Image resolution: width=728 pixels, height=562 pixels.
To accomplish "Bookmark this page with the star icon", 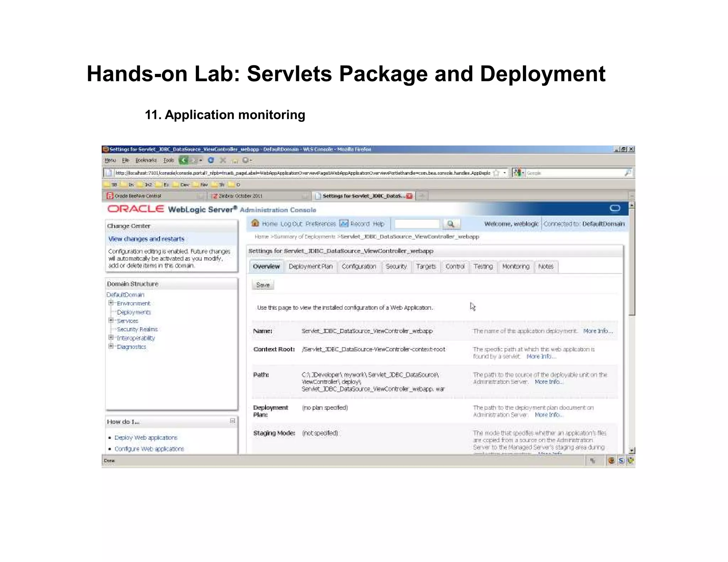I will pyautogui.click(x=496, y=173).
